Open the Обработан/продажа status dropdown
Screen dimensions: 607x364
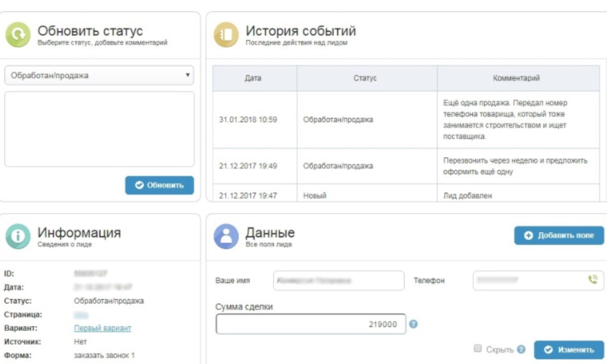(99, 76)
